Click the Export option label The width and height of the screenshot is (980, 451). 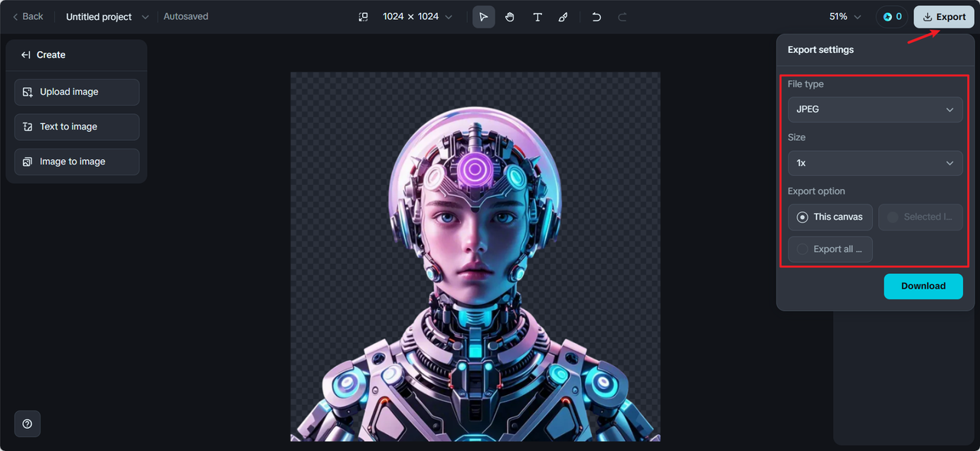pos(816,191)
